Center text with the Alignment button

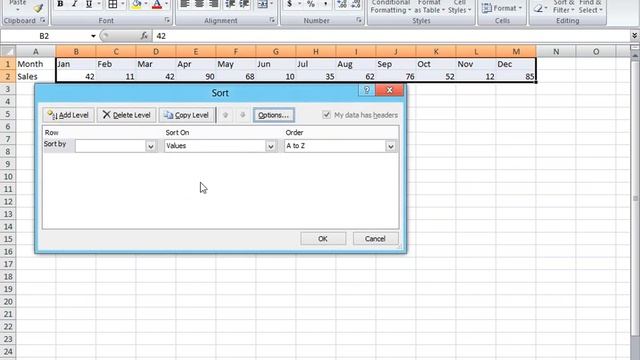click(x=199, y=4)
